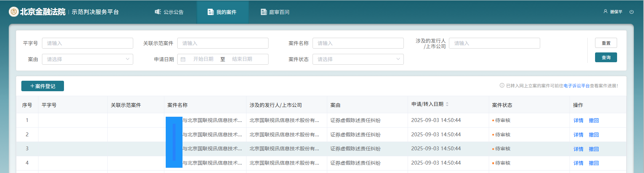Focus the 案件名称 input field
This screenshot has height=173, width=644.
point(358,43)
